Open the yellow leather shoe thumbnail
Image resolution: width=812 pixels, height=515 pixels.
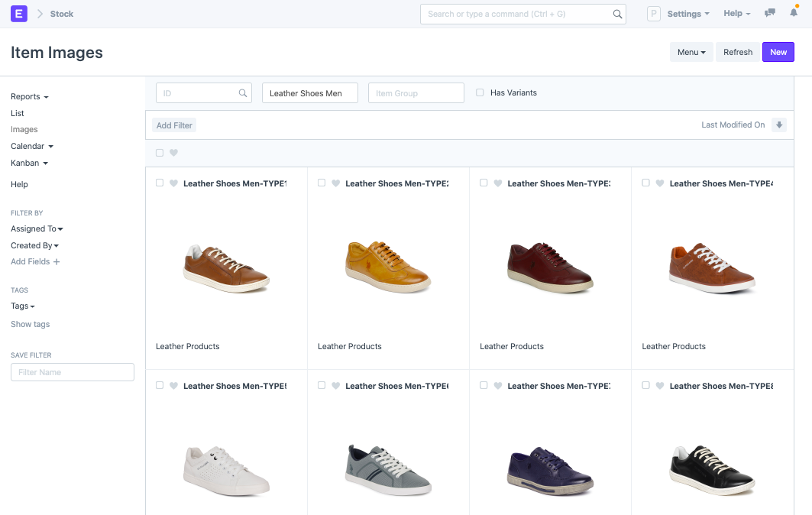coord(388,266)
